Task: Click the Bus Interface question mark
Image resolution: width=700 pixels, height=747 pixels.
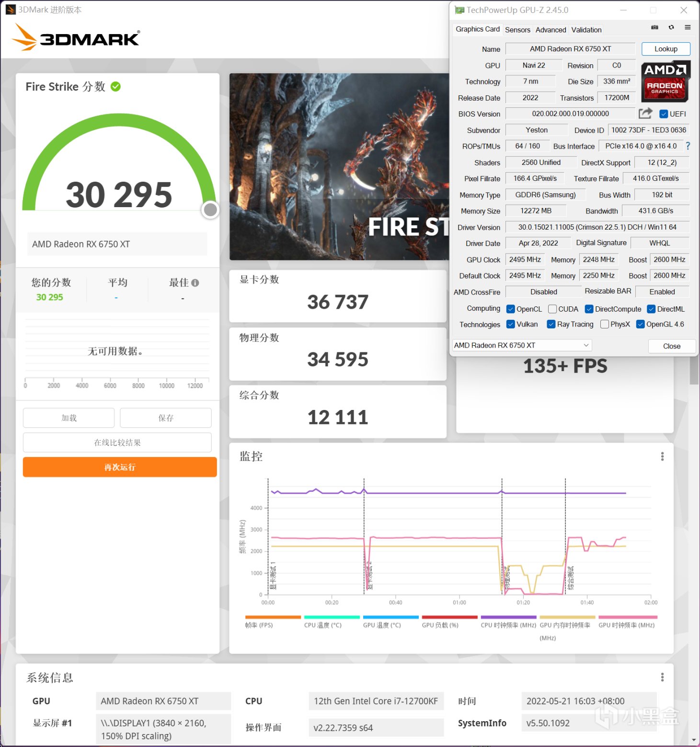Action: point(688,146)
